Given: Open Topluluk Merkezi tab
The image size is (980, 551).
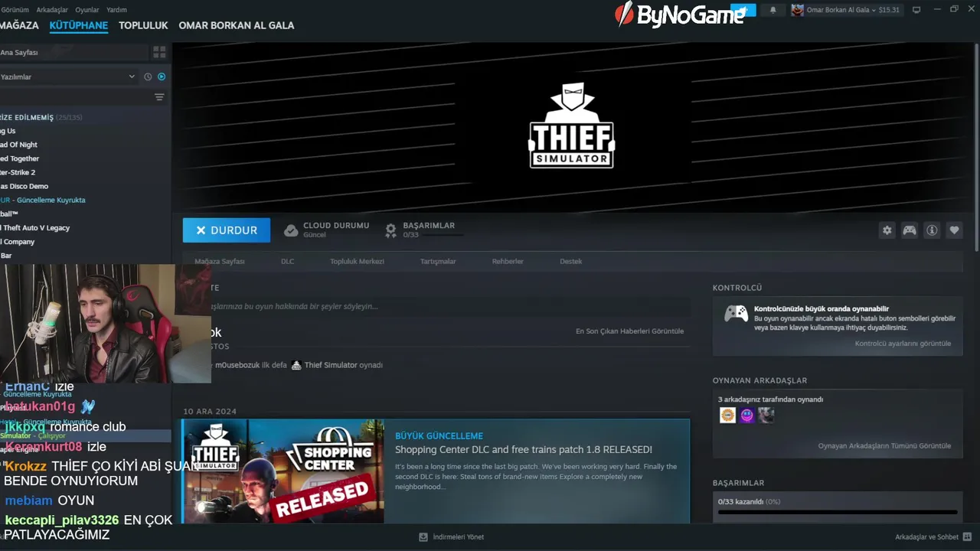Looking at the screenshot, I should click(357, 261).
